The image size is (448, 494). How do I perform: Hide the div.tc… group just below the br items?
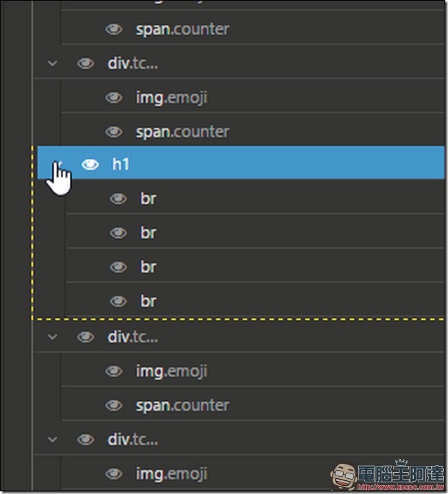[86, 337]
